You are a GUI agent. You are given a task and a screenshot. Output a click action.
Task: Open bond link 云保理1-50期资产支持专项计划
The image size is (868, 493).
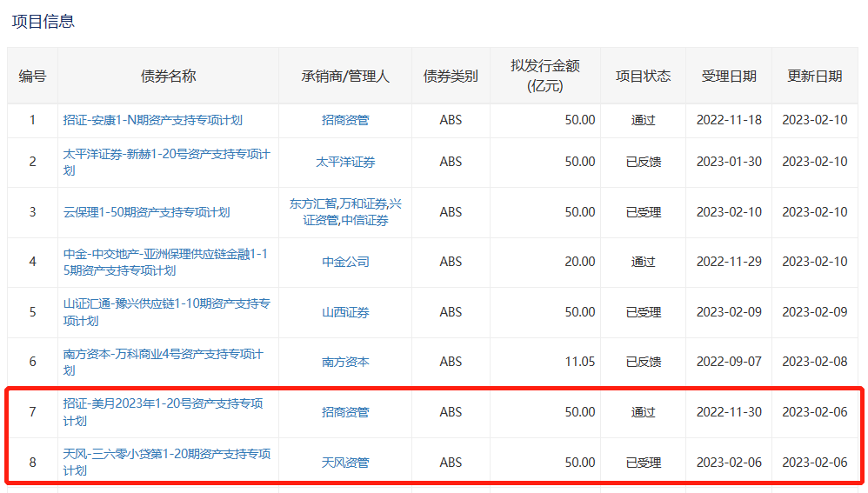(x=147, y=212)
